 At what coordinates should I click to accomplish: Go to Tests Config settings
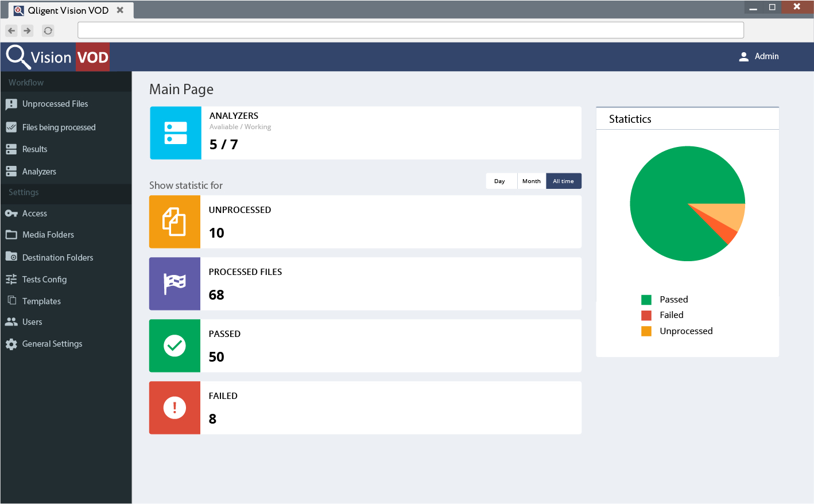point(44,280)
